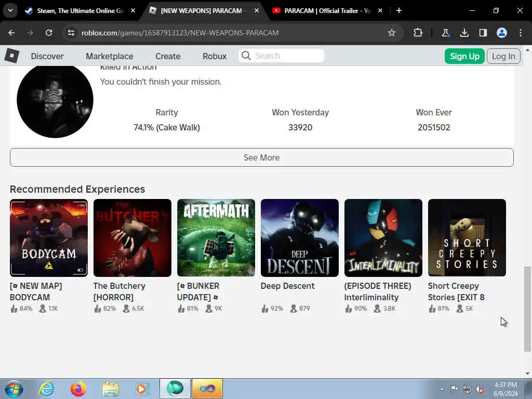Open the Robux menu
This screenshot has width=532, height=399.
pyautogui.click(x=215, y=56)
